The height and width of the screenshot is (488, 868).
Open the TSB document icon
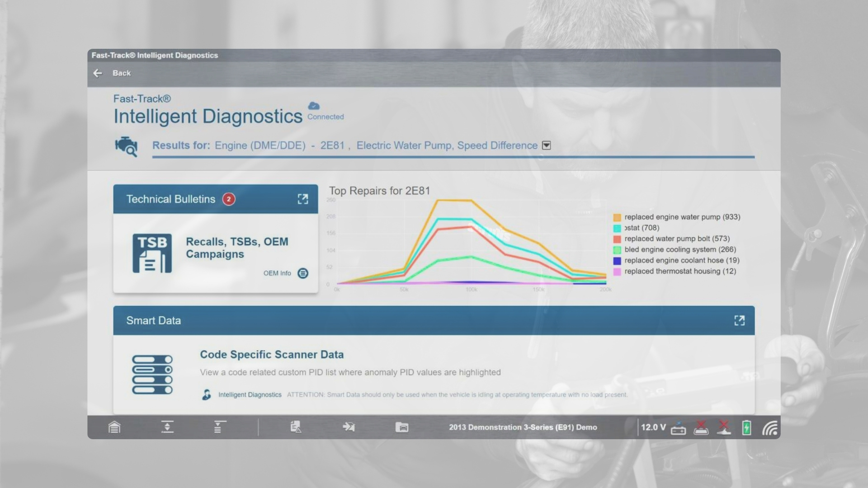pyautogui.click(x=152, y=253)
